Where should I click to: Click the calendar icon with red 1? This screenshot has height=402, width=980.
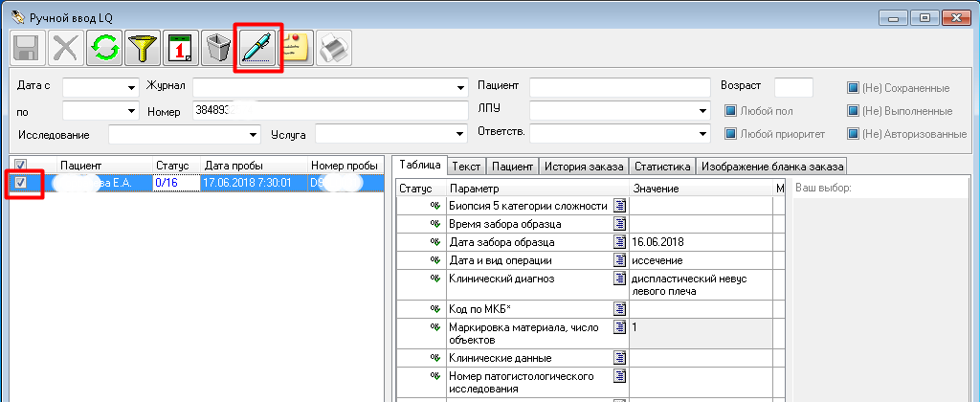(181, 48)
